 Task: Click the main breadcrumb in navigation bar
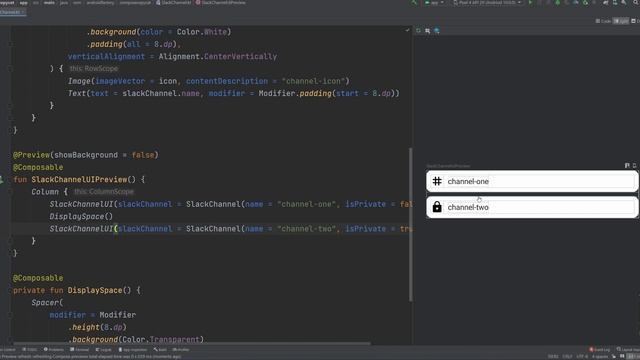(49, 2)
